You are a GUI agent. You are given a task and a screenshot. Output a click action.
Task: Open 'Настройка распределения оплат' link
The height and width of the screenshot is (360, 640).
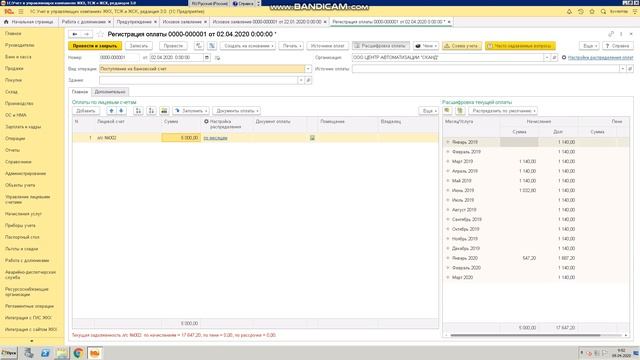tap(600, 58)
